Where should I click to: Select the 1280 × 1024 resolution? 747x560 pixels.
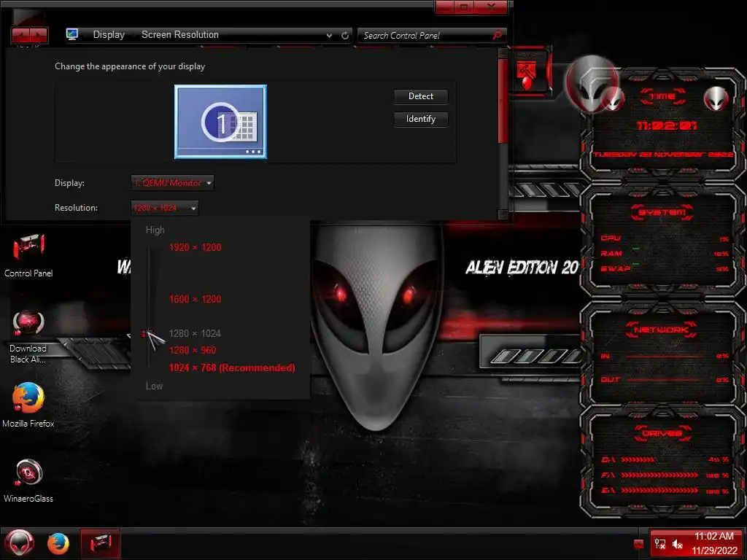pos(196,334)
